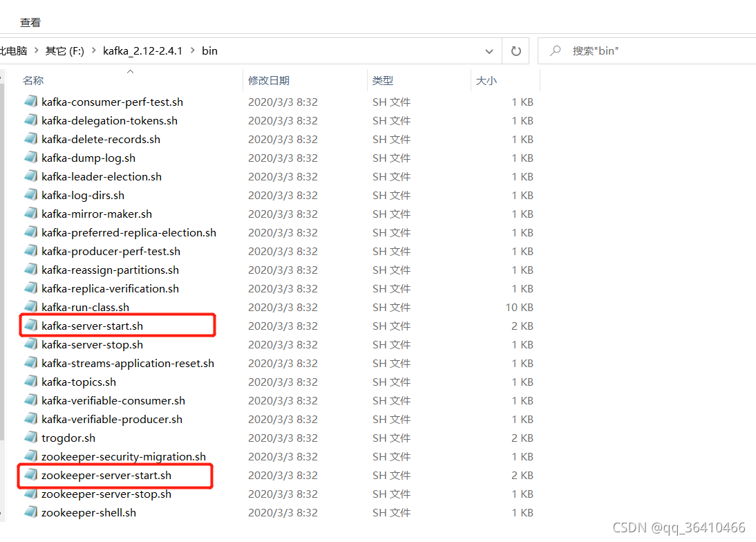This screenshot has height=542, width=756.
Task: Select file name kafka-server-stop.sh
Action: pos(92,345)
